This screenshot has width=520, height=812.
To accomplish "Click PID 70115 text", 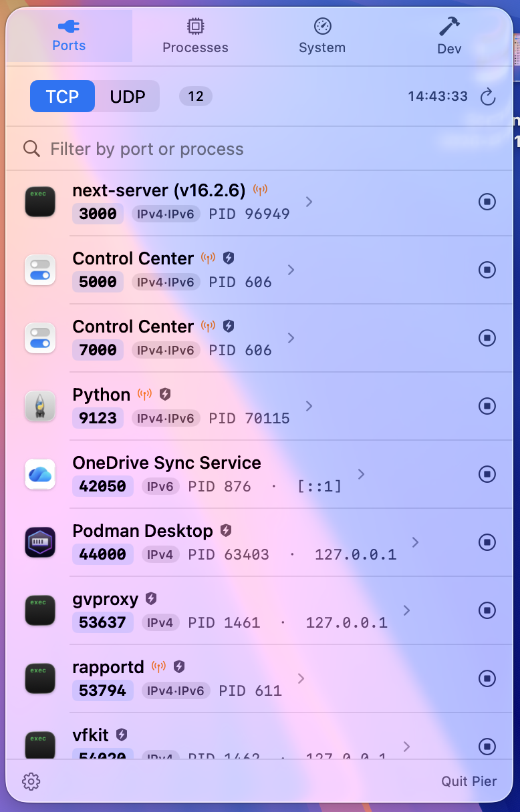I will (x=249, y=418).
